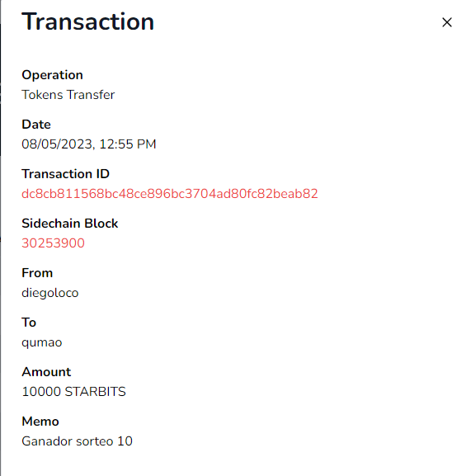
Task: Click the memo text Ganador sorteo 10
Action: (77, 441)
